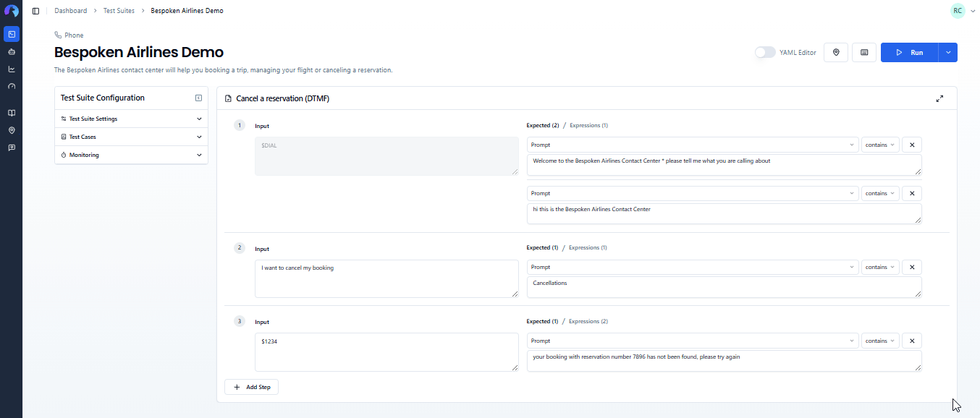Go to Test Suites breadcrumb
The height and width of the screenshot is (418, 980).
(x=117, y=11)
